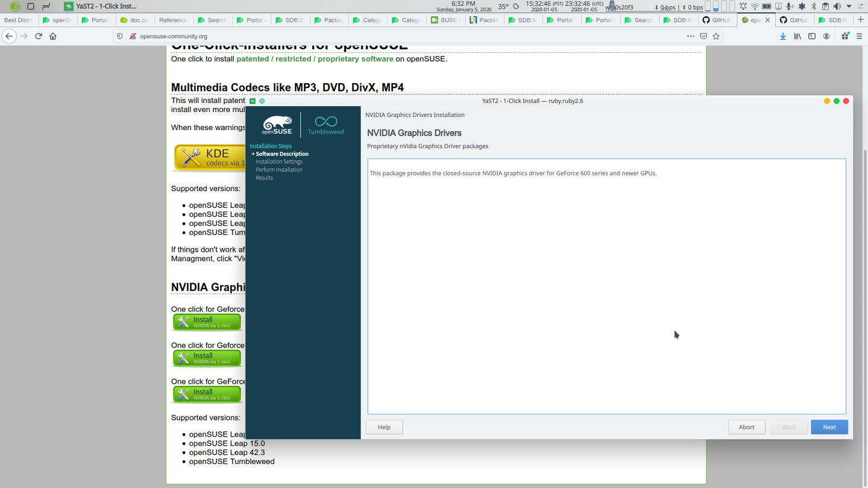Save the page to Pocket
The height and width of the screenshot is (488, 868).
pyautogui.click(x=703, y=36)
